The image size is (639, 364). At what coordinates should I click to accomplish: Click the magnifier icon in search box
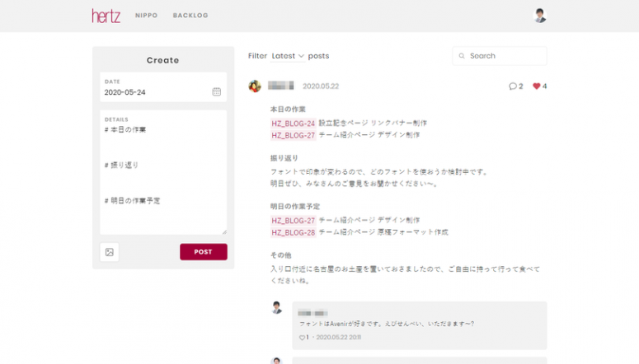pos(463,56)
